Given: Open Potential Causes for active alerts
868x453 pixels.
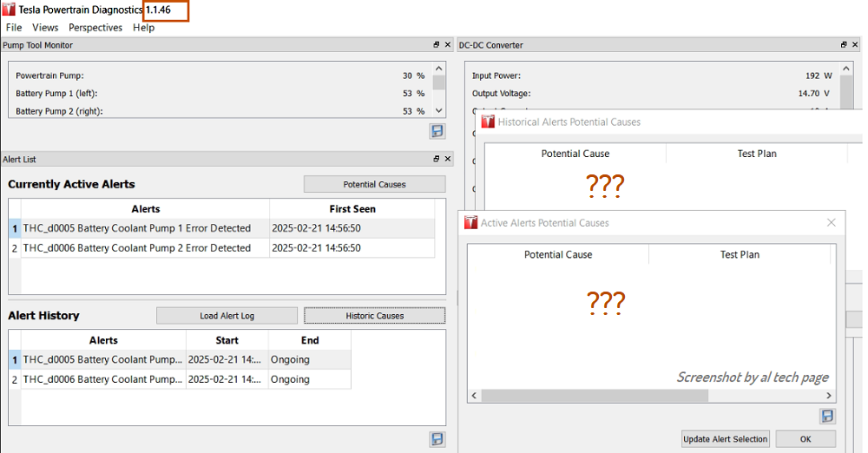Looking at the screenshot, I should point(374,185).
